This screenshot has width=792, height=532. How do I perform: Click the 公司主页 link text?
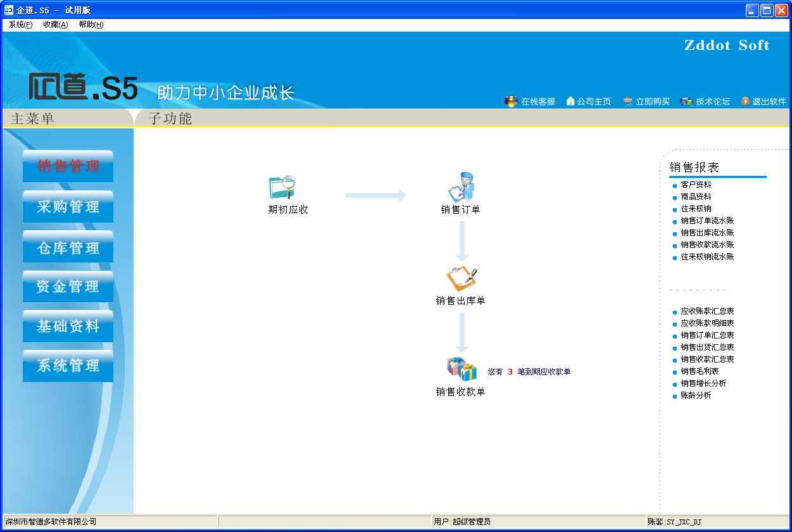tap(594, 101)
